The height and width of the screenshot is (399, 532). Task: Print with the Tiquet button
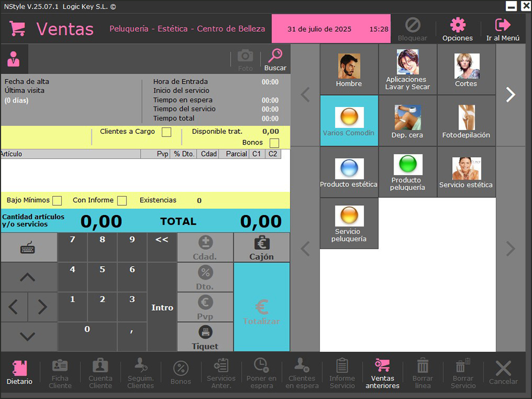point(205,337)
